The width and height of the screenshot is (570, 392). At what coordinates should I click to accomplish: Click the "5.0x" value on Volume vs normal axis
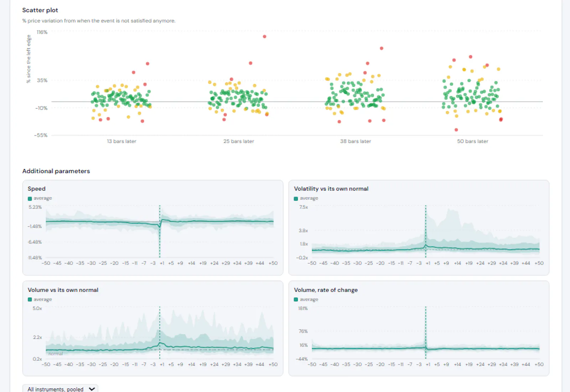coord(37,308)
